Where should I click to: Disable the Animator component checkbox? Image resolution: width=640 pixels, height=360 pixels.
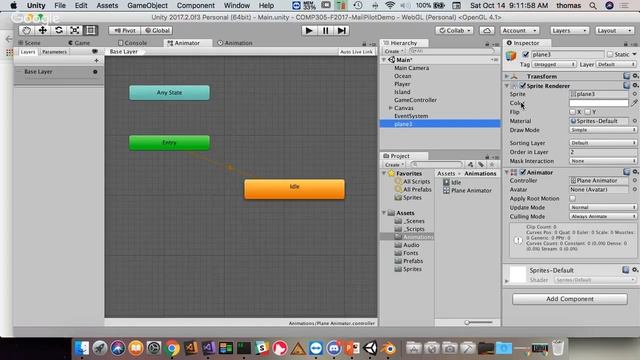point(523,172)
